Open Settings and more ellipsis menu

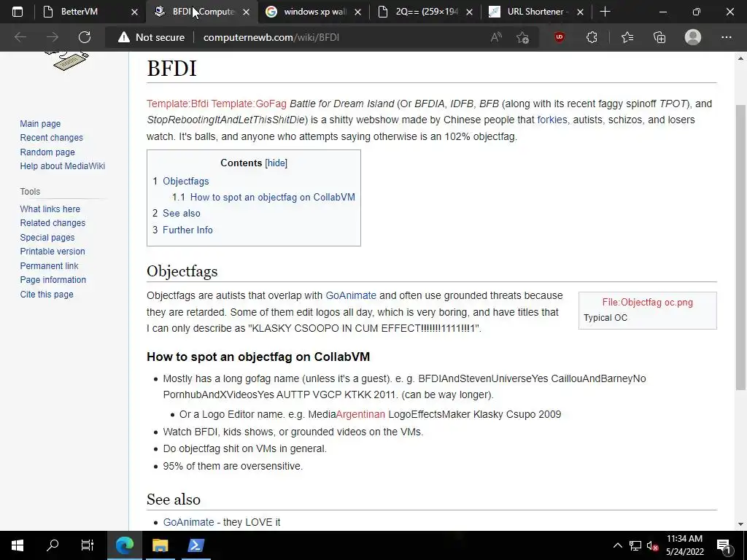point(726,37)
